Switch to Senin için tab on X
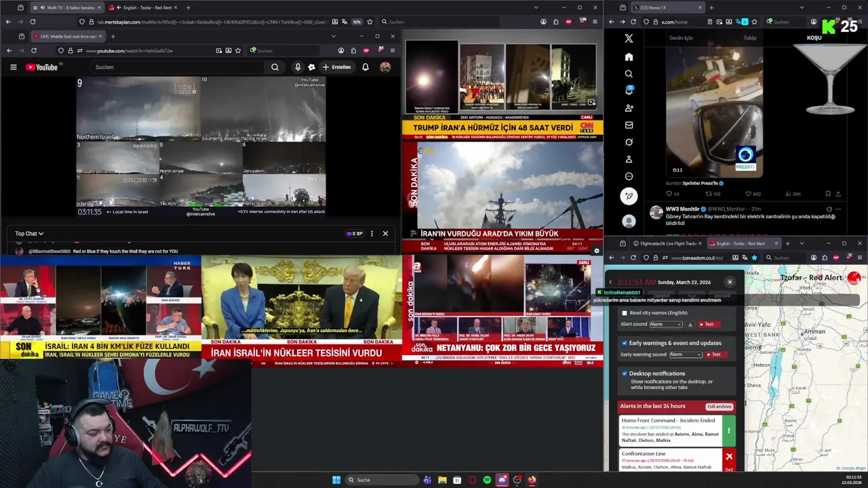 pos(681,38)
